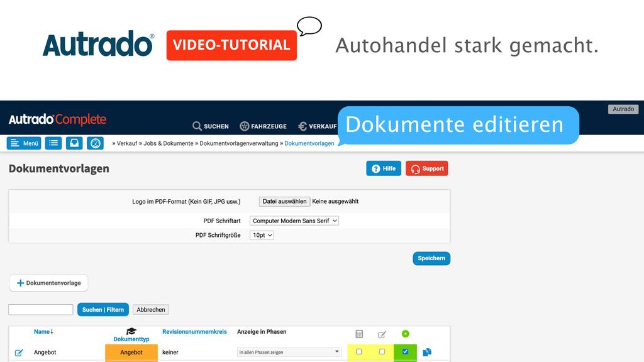The height and width of the screenshot is (362, 644).
Task: Open the PDF Schriftart dropdown
Action: (294, 221)
